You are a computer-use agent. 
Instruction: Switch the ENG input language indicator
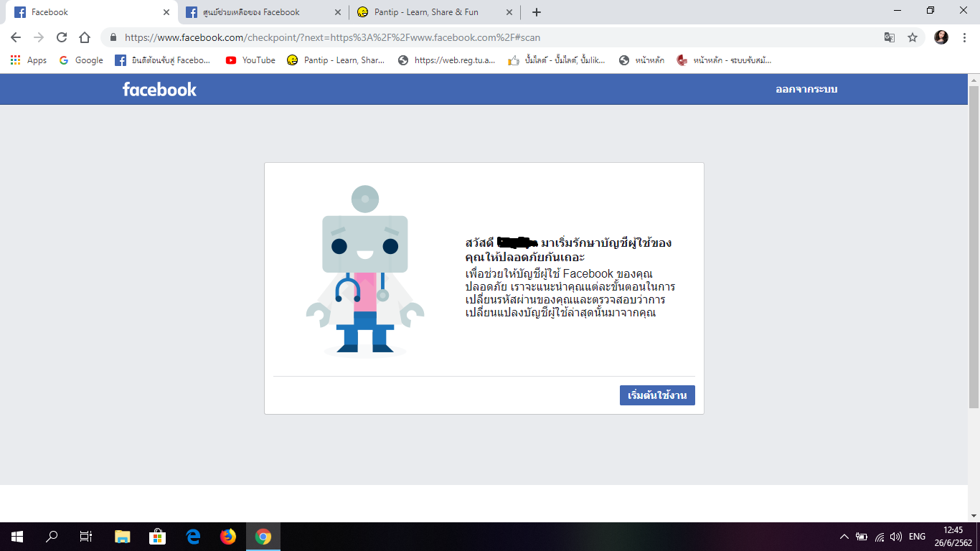tap(917, 537)
